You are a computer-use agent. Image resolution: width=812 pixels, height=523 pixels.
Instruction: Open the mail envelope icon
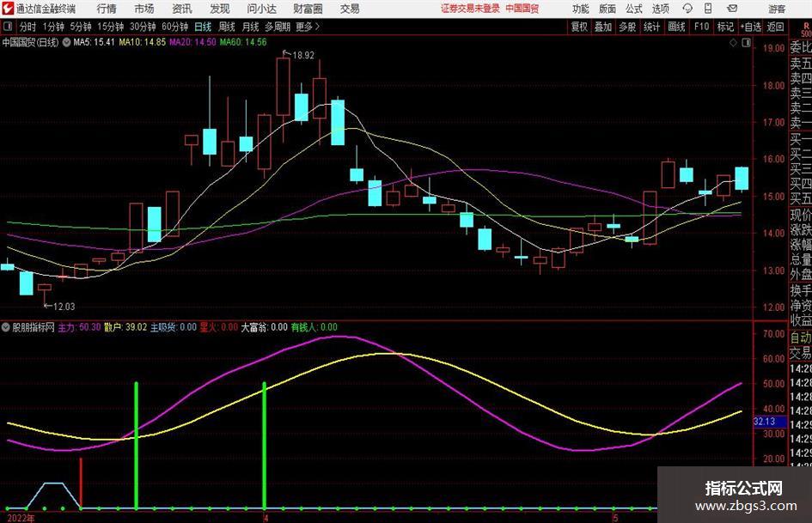point(732,9)
